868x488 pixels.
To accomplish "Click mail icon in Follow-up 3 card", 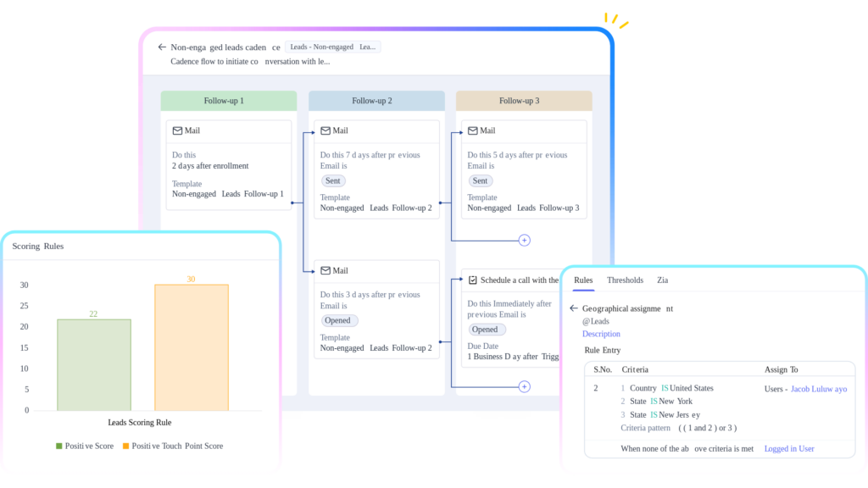I will 472,131.
